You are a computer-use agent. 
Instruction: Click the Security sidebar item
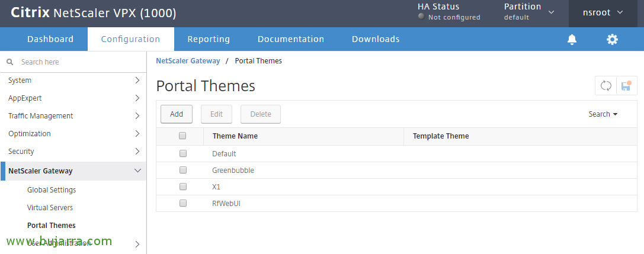(x=21, y=152)
